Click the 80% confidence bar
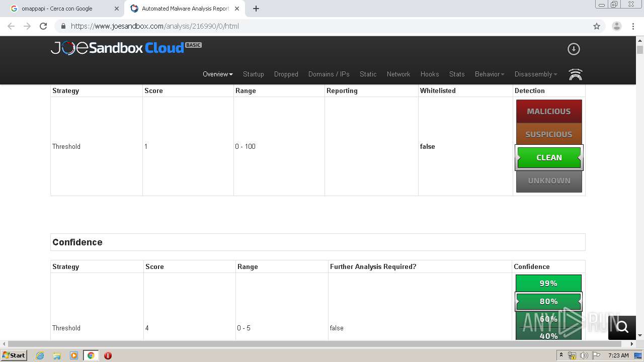The height and width of the screenshot is (362, 644). [548, 301]
